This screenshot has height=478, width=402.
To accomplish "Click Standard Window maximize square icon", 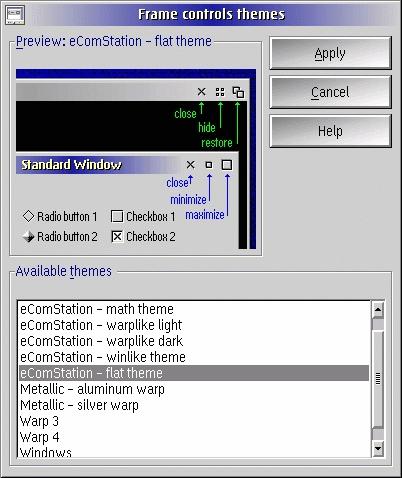I will coord(227,165).
